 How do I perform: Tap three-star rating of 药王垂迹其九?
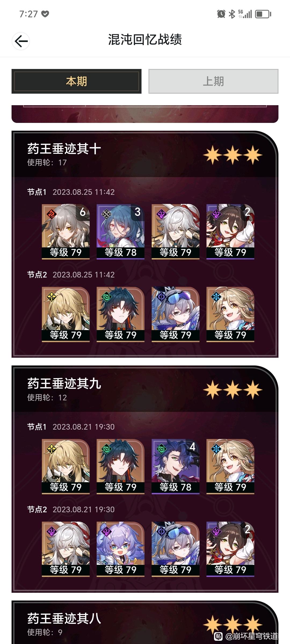(x=233, y=390)
